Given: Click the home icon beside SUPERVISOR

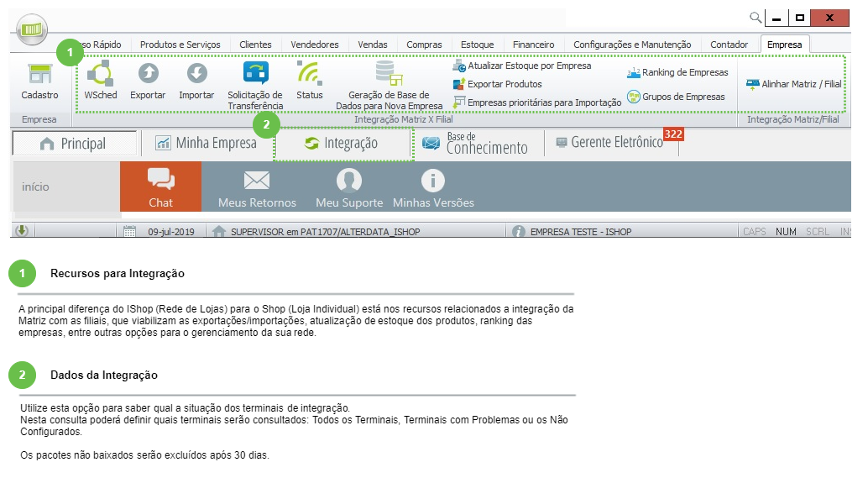Looking at the screenshot, I should (218, 232).
